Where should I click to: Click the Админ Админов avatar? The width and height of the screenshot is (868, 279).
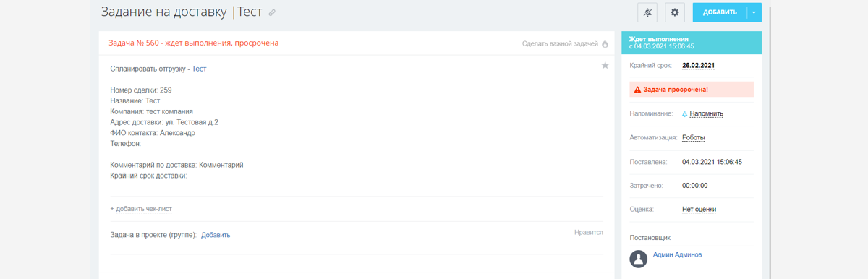(x=638, y=259)
